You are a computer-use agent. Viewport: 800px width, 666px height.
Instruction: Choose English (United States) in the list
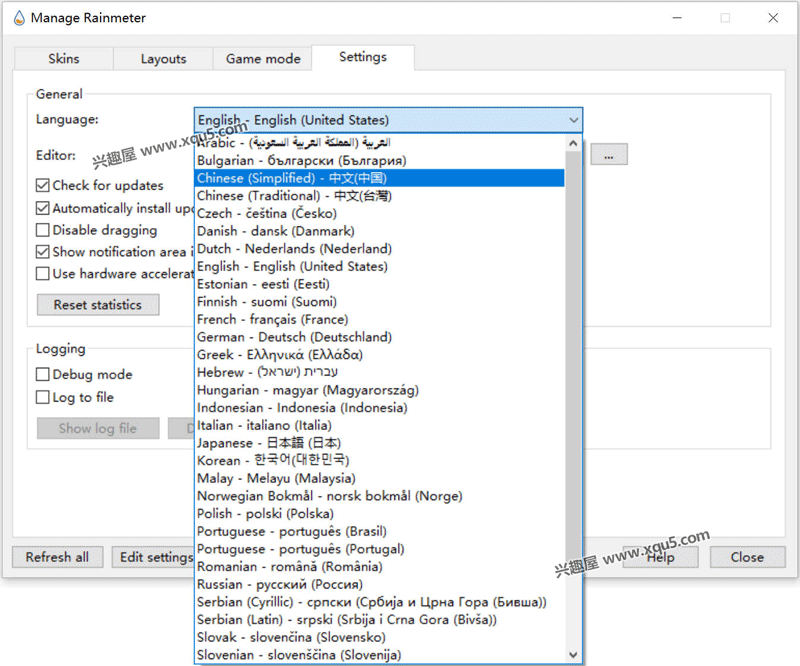(x=380, y=266)
